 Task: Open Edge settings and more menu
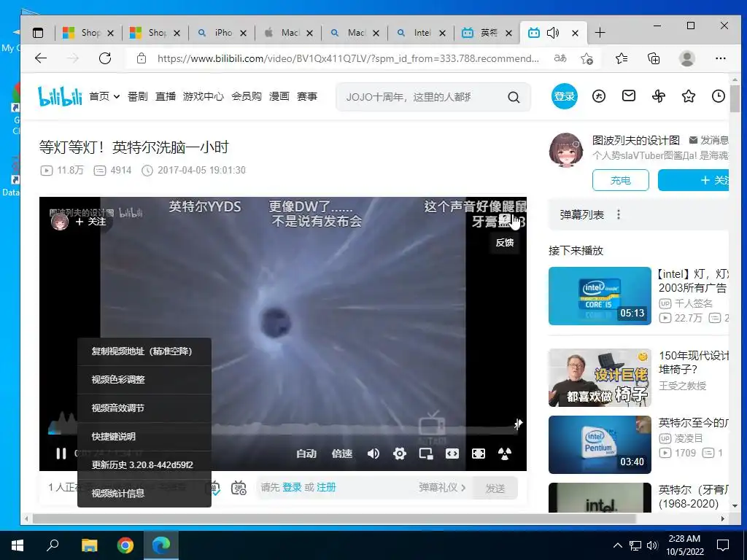(720, 58)
